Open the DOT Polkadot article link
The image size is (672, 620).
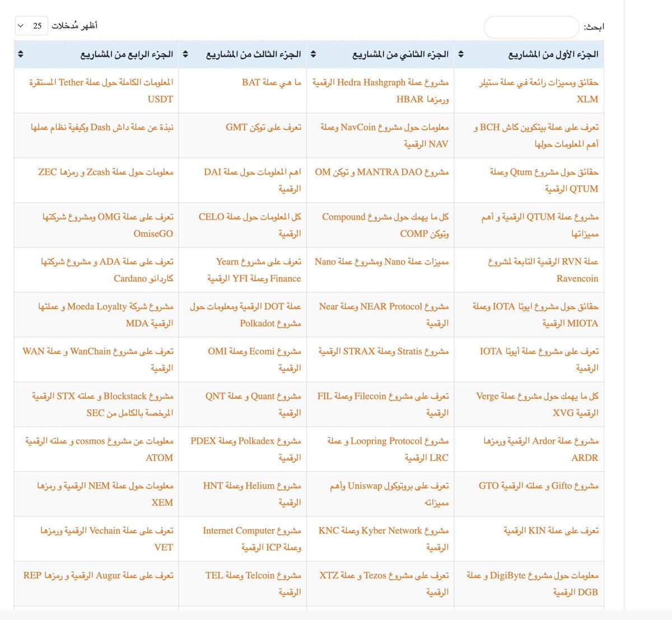pos(245,315)
